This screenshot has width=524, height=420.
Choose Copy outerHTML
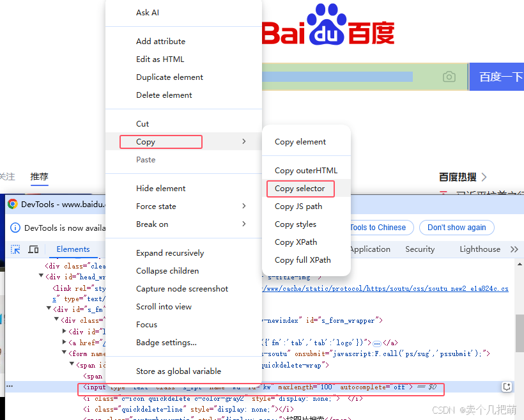coord(306,171)
